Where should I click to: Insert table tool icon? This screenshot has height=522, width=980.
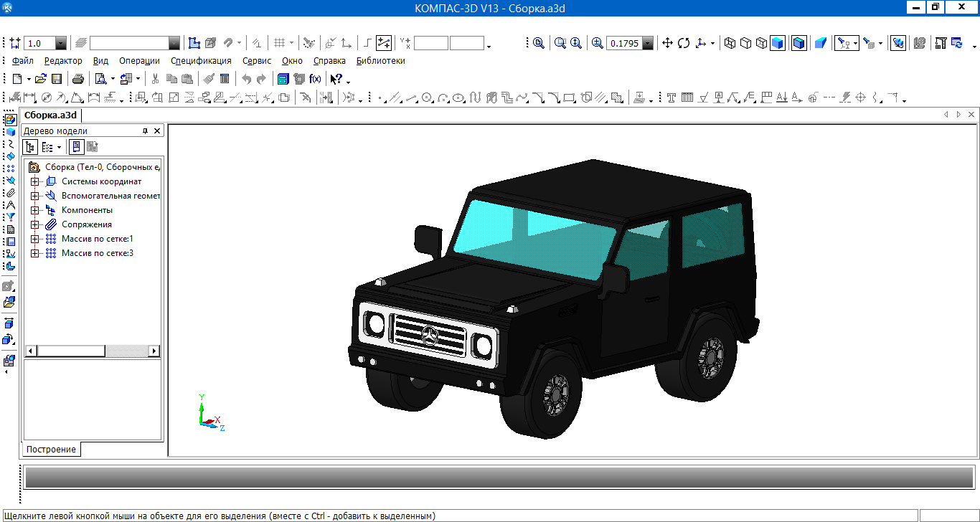687,97
